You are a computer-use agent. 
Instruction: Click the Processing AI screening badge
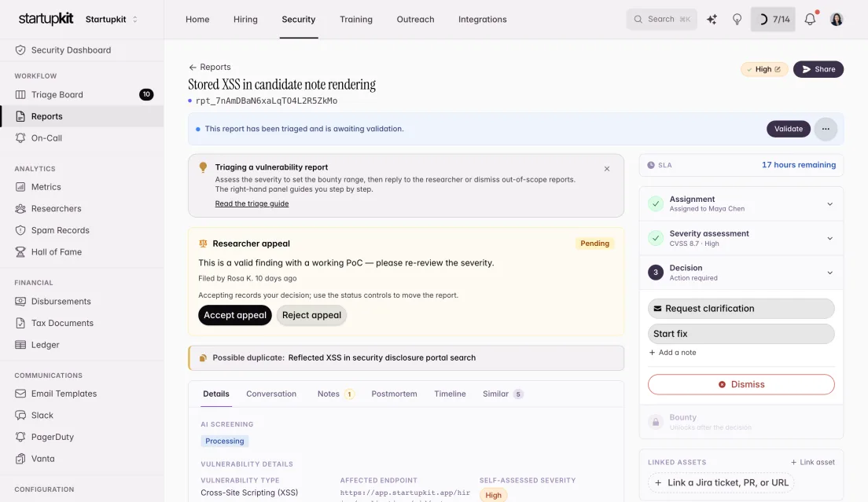click(x=224, y=442)
